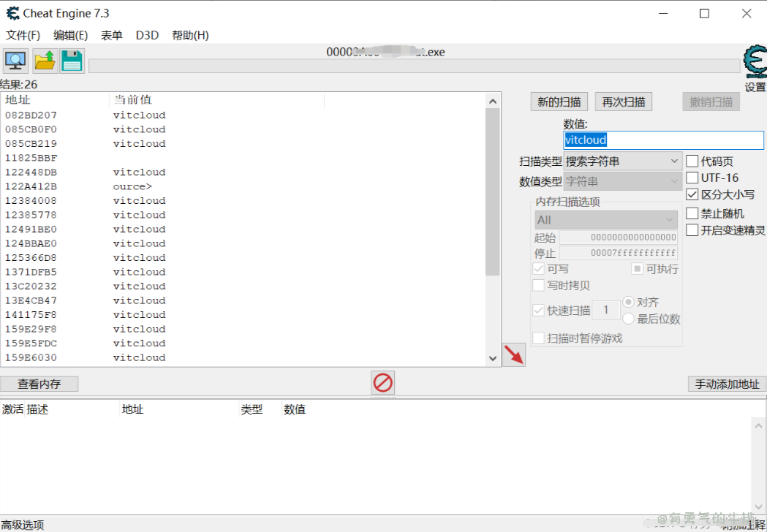Click the 新的扫描 button
Screen dimensions: 767x532
(x=559, y=102)
